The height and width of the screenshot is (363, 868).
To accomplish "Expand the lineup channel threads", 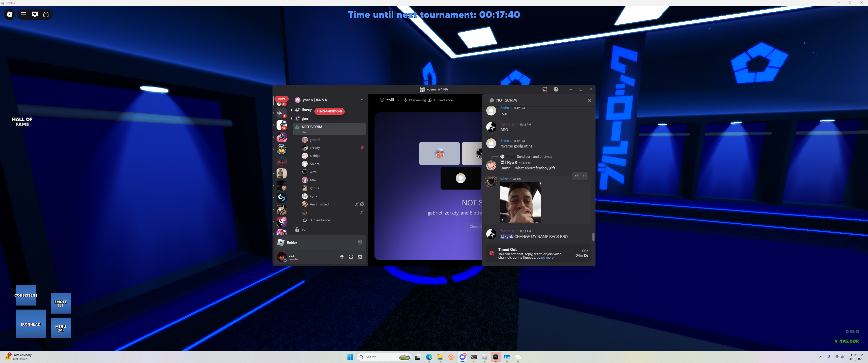I will pos(291,110).
